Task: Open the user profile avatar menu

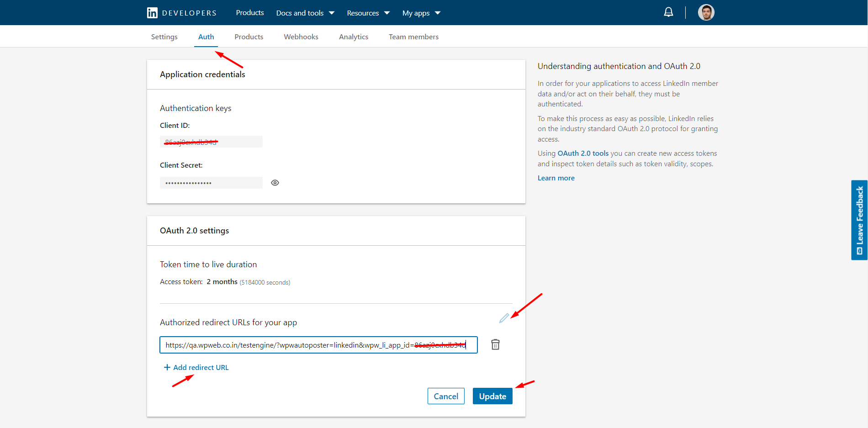Action: pos(706,12)
